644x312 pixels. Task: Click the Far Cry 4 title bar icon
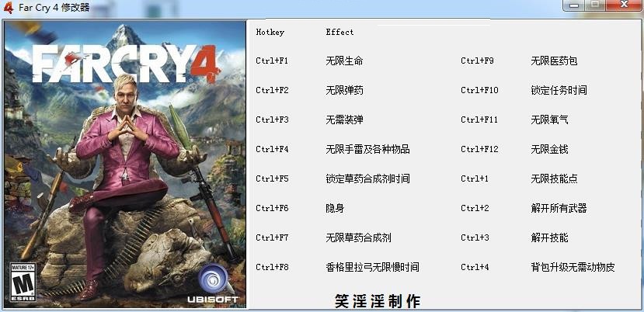[9, 8]
